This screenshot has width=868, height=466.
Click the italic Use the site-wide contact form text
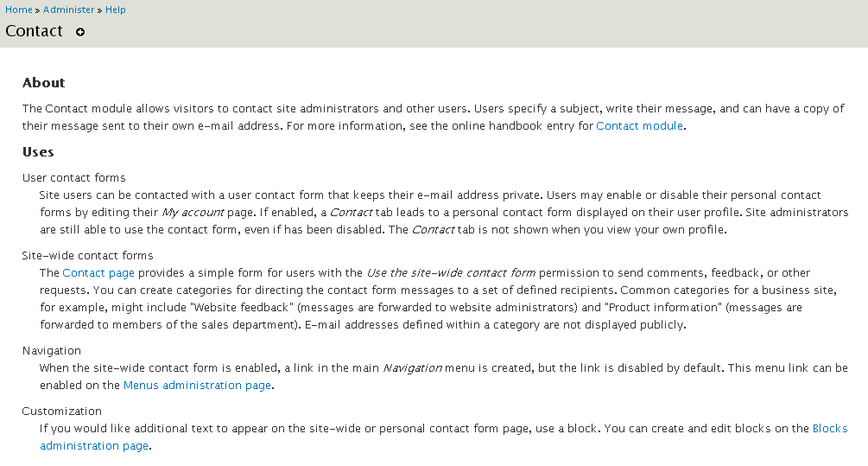pos(451,272)
